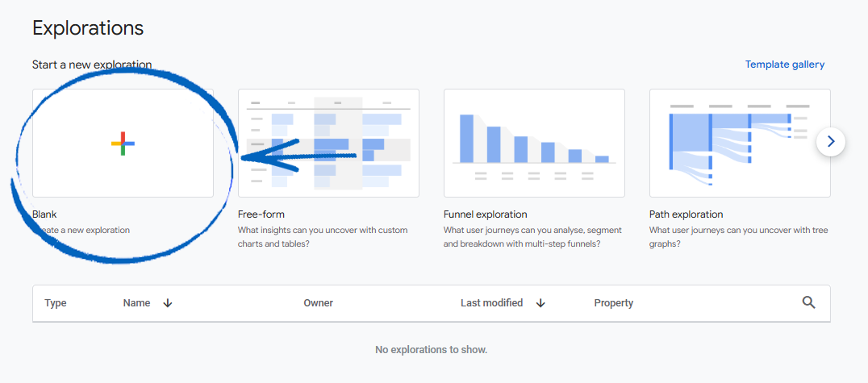The image size is (868, 383).
Task: Click 'No explorations to show.' message
Action: pyautogui.click(x=432, y=350)
